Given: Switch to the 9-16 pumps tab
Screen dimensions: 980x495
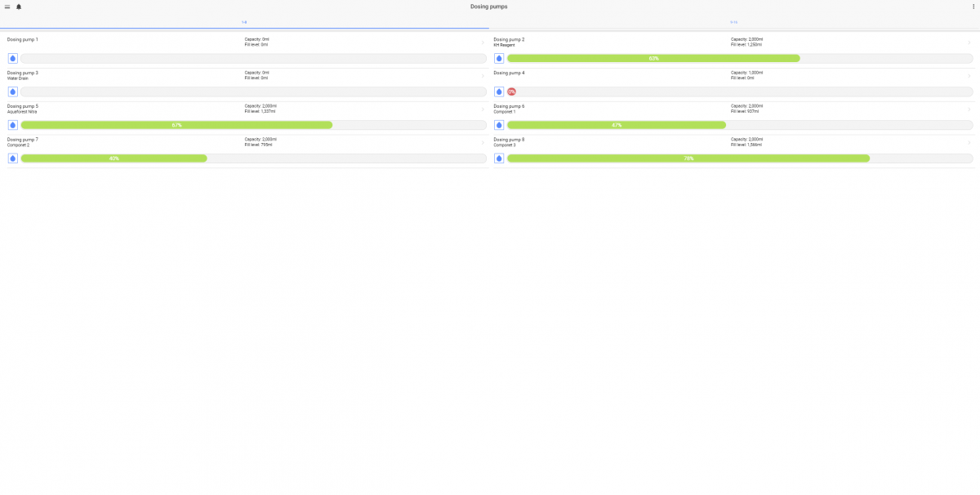Looking at the screenshot, I should coord(734,22).
